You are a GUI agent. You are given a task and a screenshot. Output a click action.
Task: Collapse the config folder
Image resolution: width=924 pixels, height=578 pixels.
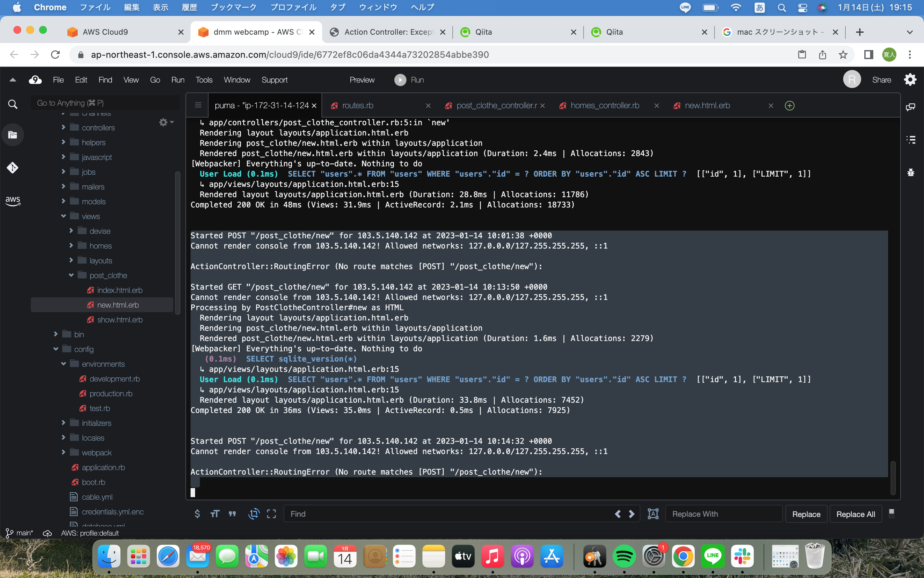[56, 349]
